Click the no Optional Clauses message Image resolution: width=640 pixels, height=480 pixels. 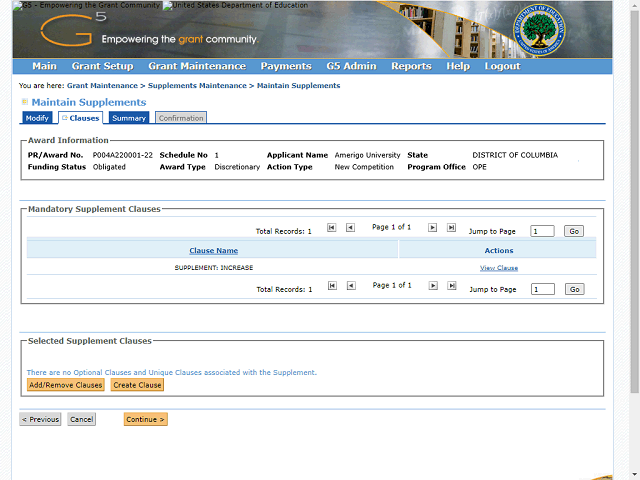(x=171, y=372)
